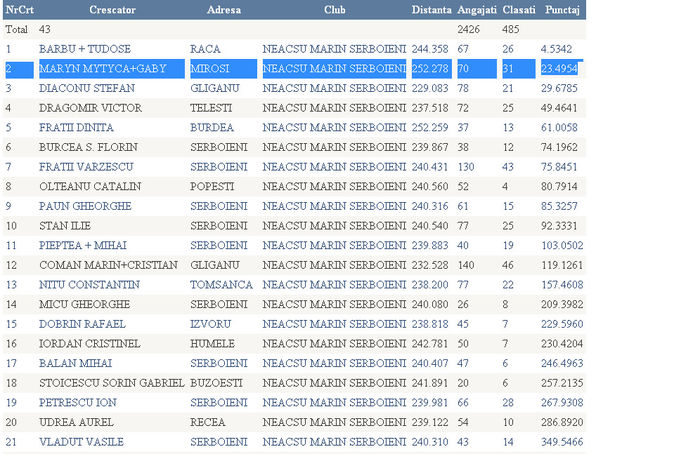Viewport: 700px width, 454px height.
Task: Click STOICESCU SORIN GABRIEL row
Action: [111, 382]
